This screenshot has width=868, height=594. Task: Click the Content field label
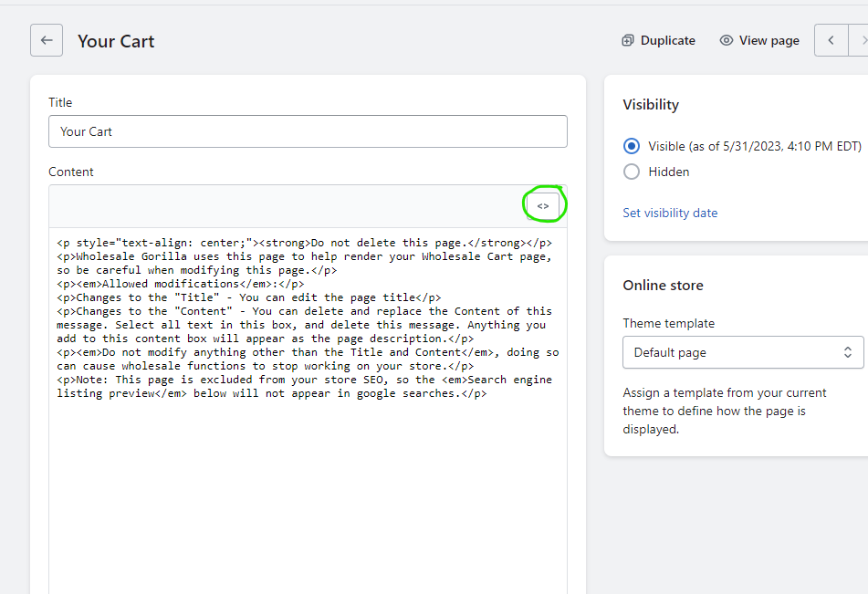click(71, 172)
